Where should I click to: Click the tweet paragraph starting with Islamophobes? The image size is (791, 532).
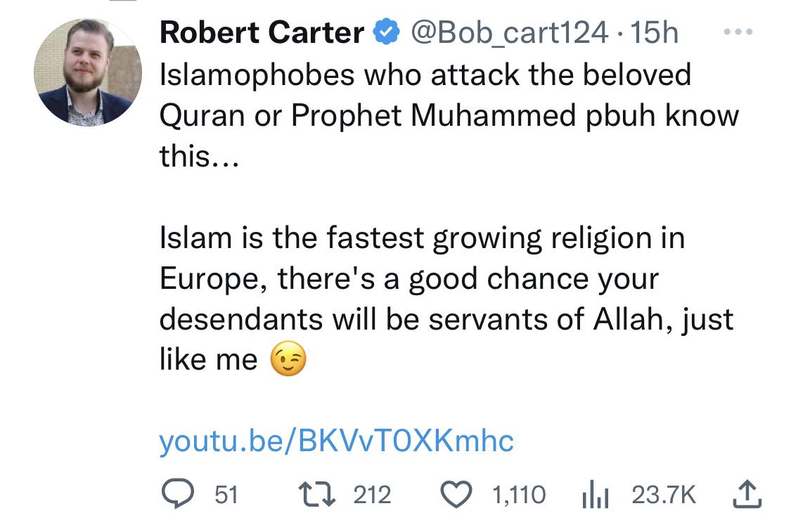pyautogui.click(x=436, y=115)
